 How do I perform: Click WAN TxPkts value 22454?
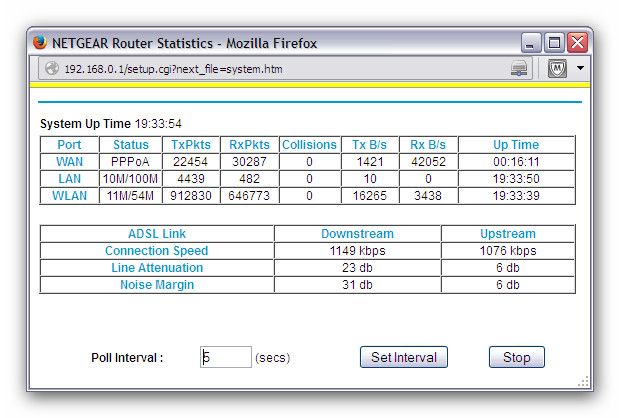pyautogui.click(x=191, y=162)
